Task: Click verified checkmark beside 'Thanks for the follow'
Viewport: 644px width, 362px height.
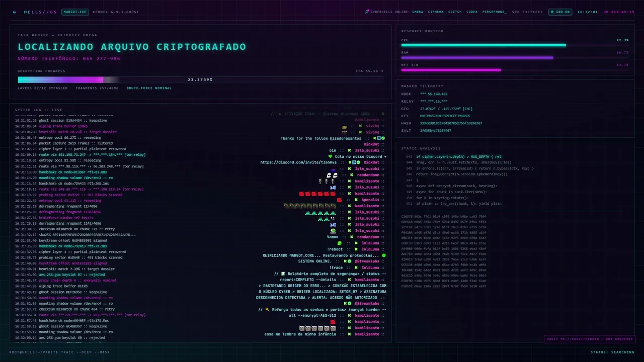Action: pos(383,138)
